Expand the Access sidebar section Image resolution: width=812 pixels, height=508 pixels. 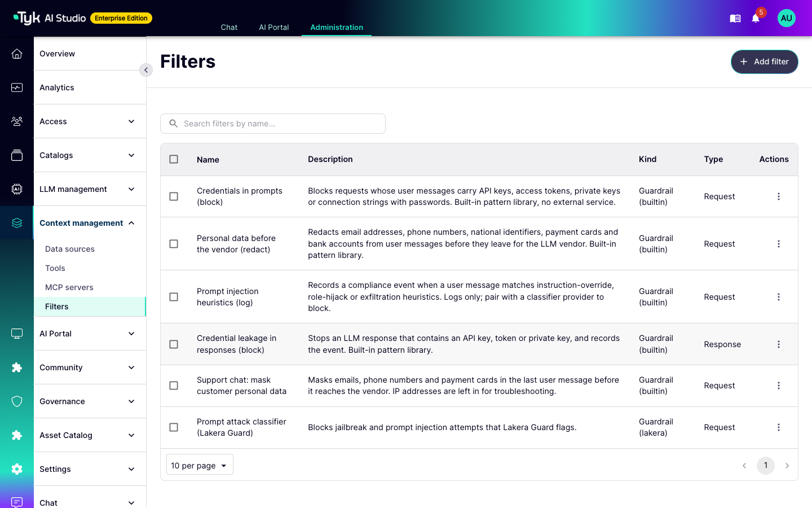[x=90, y=121]
